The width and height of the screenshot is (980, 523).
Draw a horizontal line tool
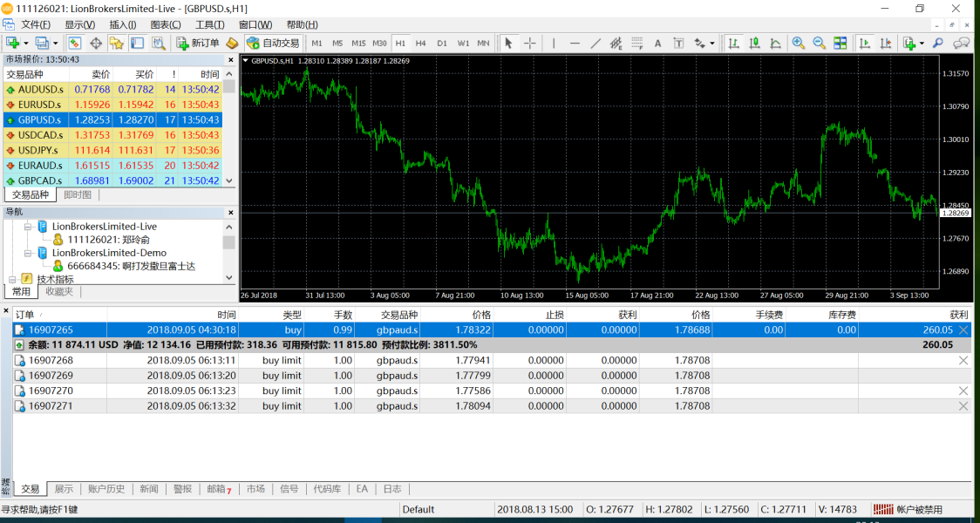click(x=575, y=43)
